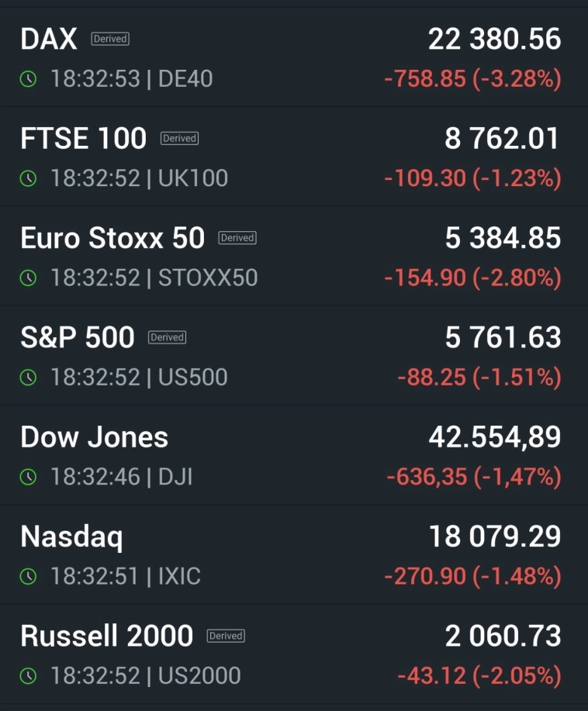Click the DAX price 22 380.56
The height and width of the screenshot is (711, 588).
(494, 39)
